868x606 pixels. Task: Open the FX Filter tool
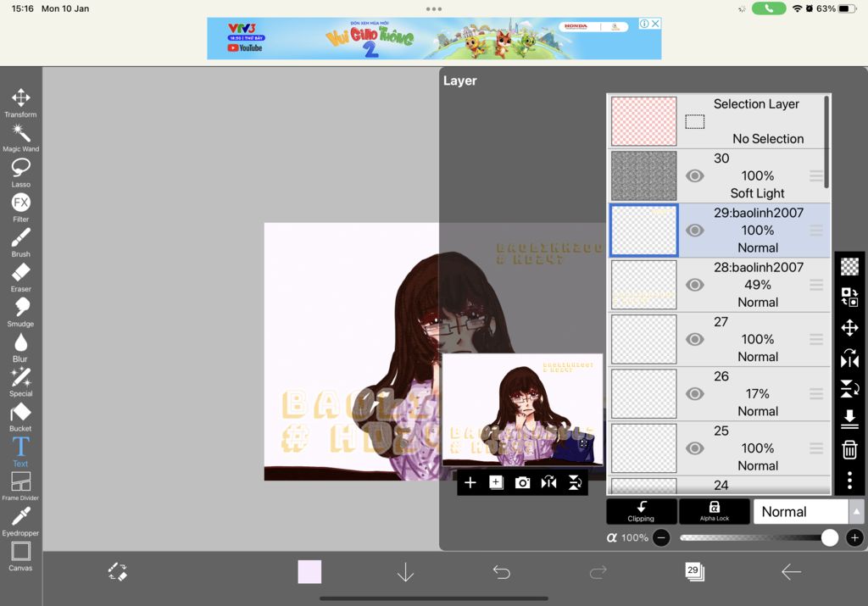[x=20, y=208]
